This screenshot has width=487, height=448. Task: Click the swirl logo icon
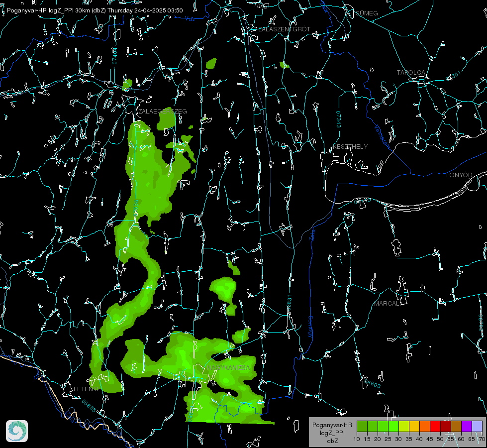17,431
